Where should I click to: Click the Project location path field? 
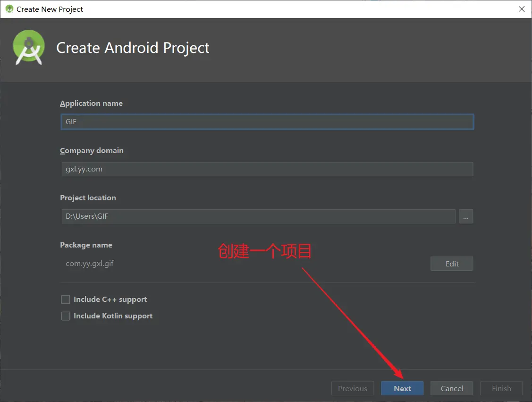pyautogui.click(x=258, y=216)
